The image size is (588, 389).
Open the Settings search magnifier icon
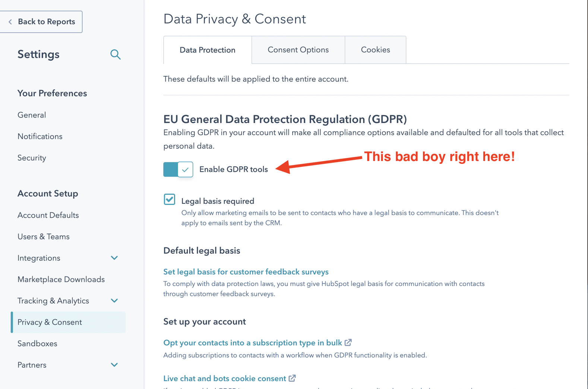click(116, 54)
